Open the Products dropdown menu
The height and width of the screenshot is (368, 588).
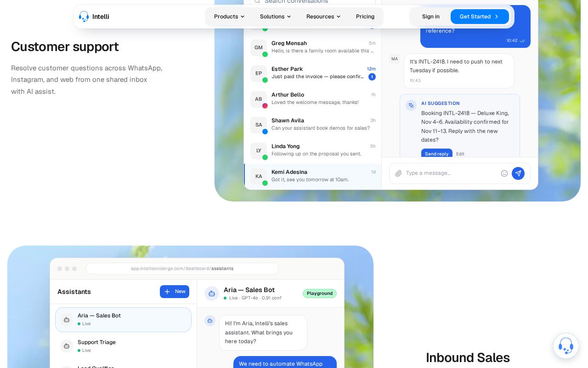(x=229, y=17)
